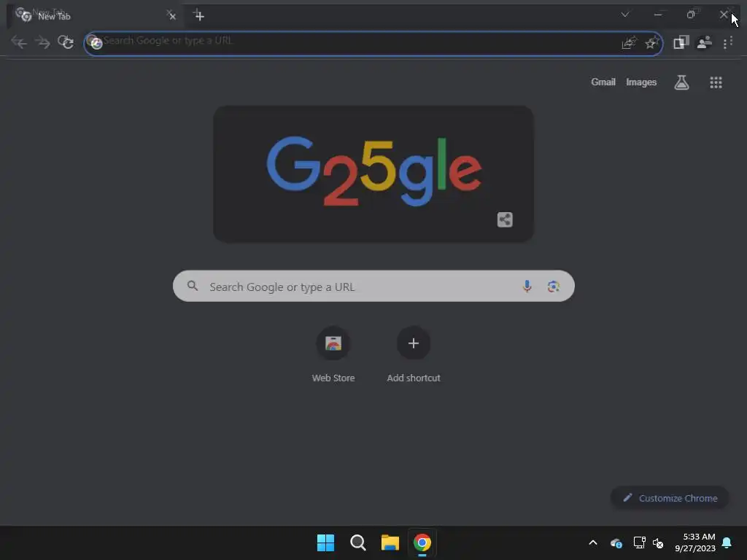747x560 pixels.
Task: Click the Customize Chrome button
Action: 670,498
